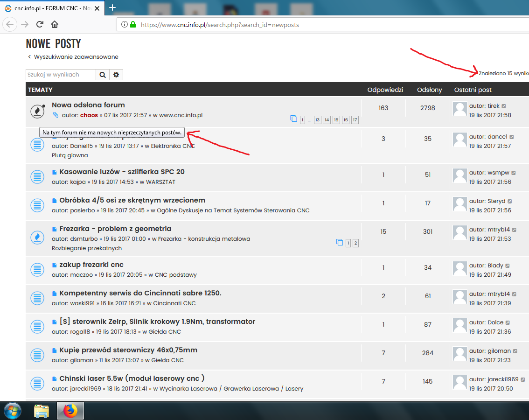The image size is (529, 420).
Task: Go to the browser Home icon
Action: tap(55, 24)
